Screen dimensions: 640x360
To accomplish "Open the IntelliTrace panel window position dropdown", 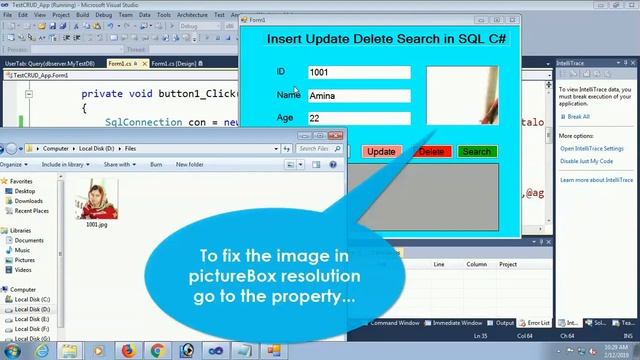I will pyautogui.click(x=618, y=63).
